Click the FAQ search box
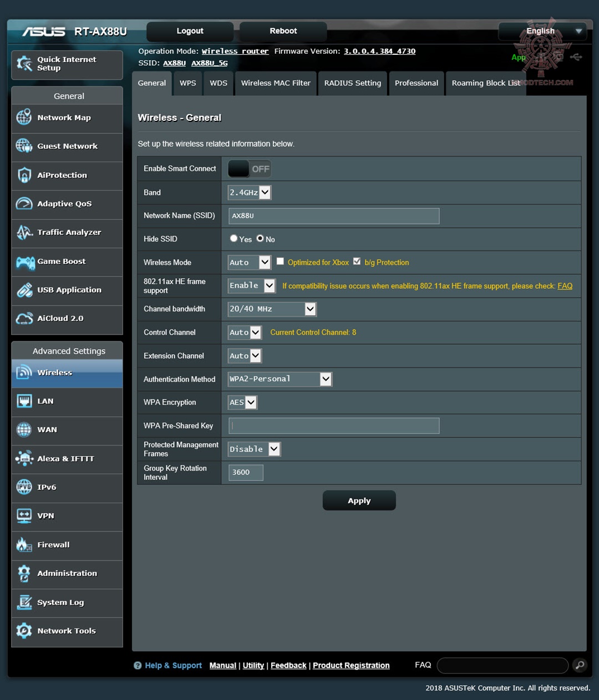The width and height of the screenshot is (599, 700). pos(502,665)
